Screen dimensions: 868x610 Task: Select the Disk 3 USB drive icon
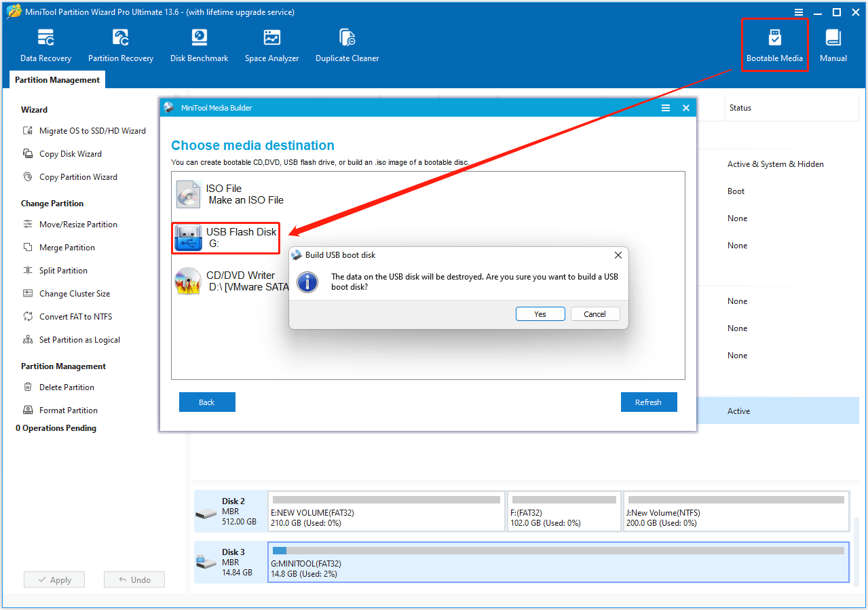[x=206, y=563]
